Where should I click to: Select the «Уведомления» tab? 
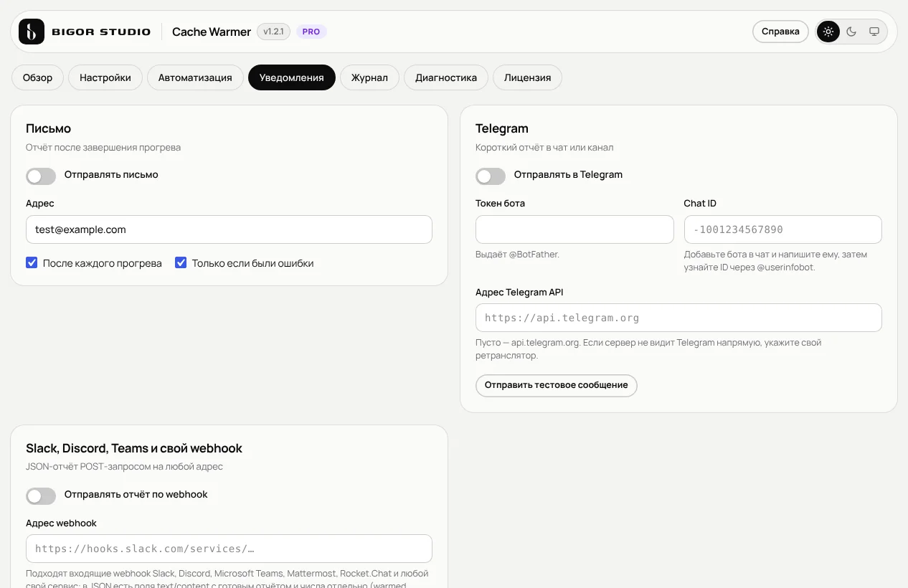(291, 77)
